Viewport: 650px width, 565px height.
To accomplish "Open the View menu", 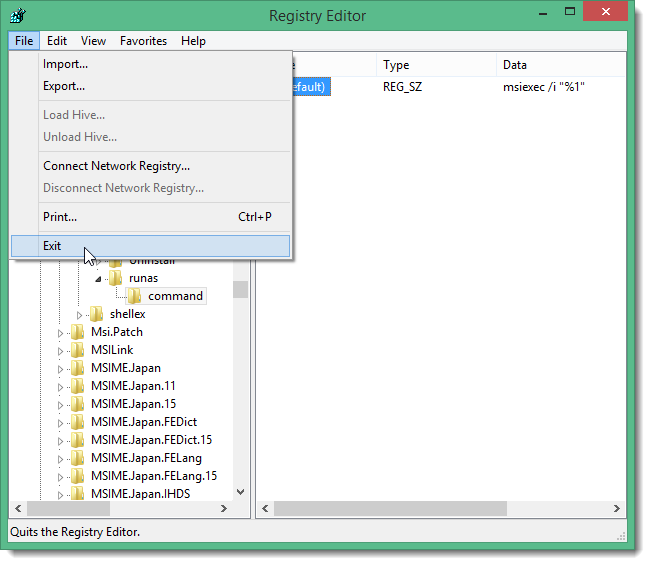I will click(93, 41).
